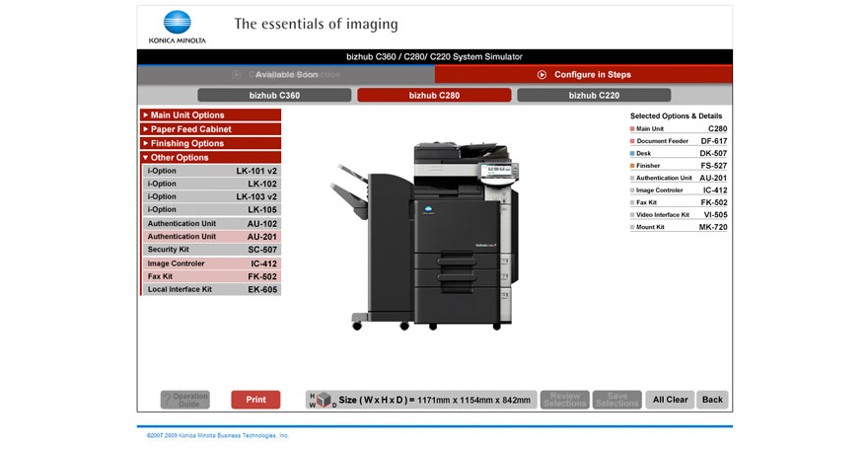Expand Paper Feed Cabinet section
Screen dimensions: 868x451
point(211,129)
